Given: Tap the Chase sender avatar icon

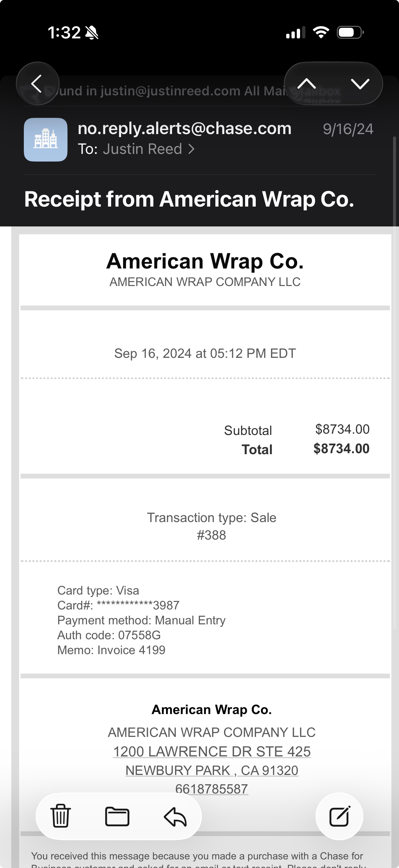Looking at the screenshot, I should coord(45,139).
